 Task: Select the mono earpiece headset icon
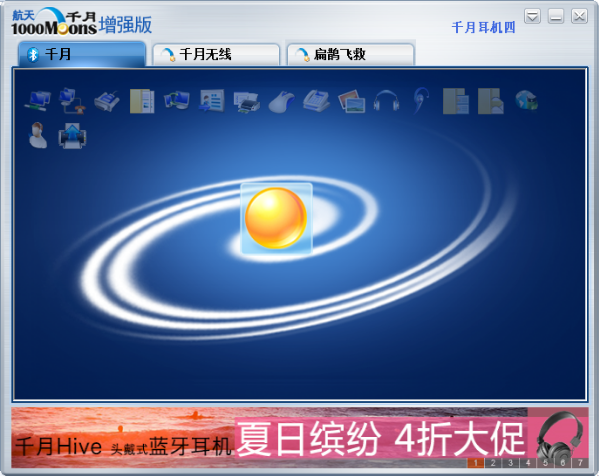coord(421,101)
